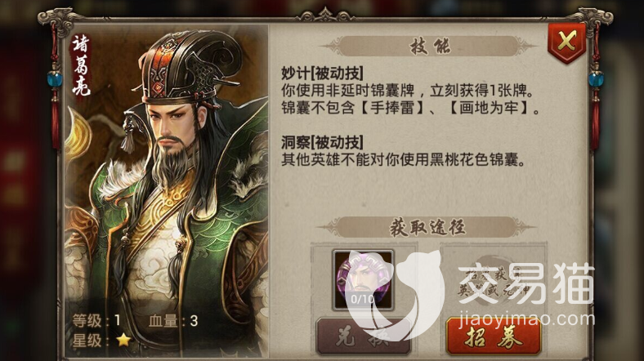644x361 pixels.
Task: Tap the 妙计[被动技] skill title
Action: pyautogui.click(x=323, y=73)
